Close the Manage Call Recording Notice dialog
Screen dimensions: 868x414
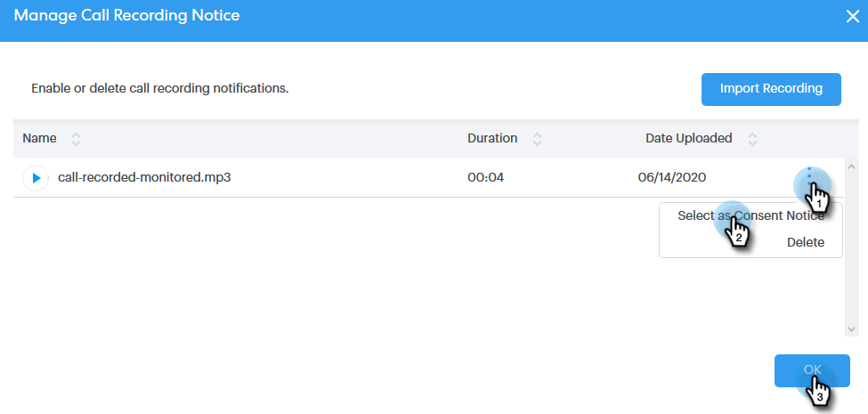click(x=852, y=16)
